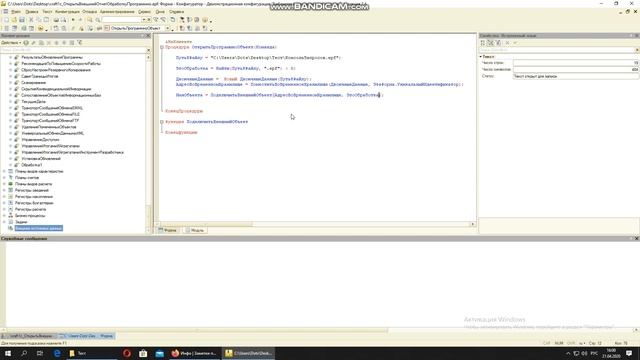
Task: Click the Save diskette toolbar icon
Action: [x=22, y=20]
